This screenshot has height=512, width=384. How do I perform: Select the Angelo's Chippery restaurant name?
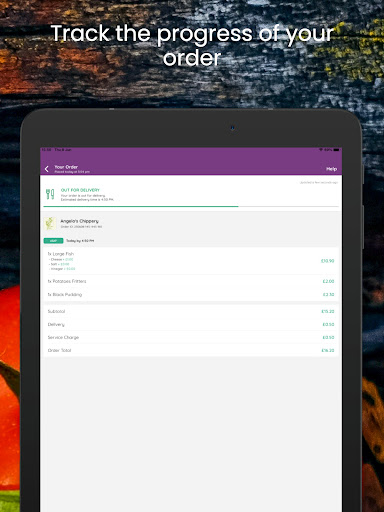coord(79,221)
